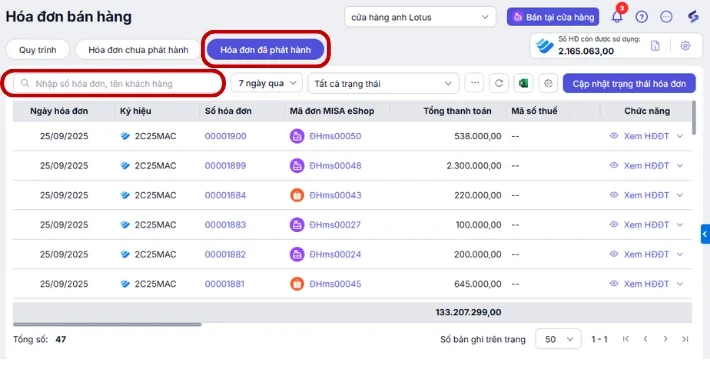Open the more options ellipsis filter button
710x368 pixels.
tap(474, 83)
